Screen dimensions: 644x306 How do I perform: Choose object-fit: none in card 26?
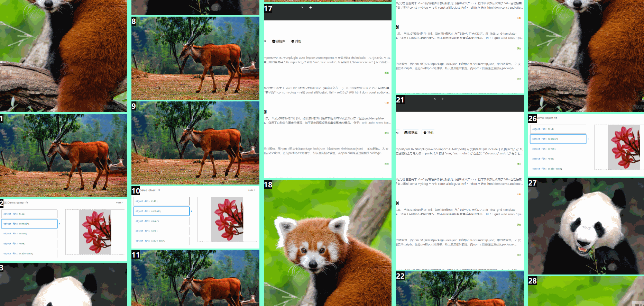point(558,159)
